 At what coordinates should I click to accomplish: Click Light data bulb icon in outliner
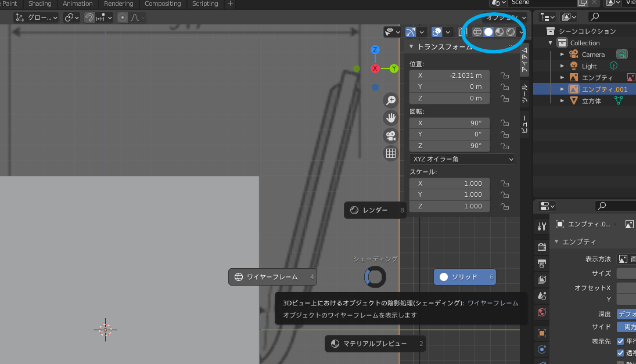click(614, 66)
